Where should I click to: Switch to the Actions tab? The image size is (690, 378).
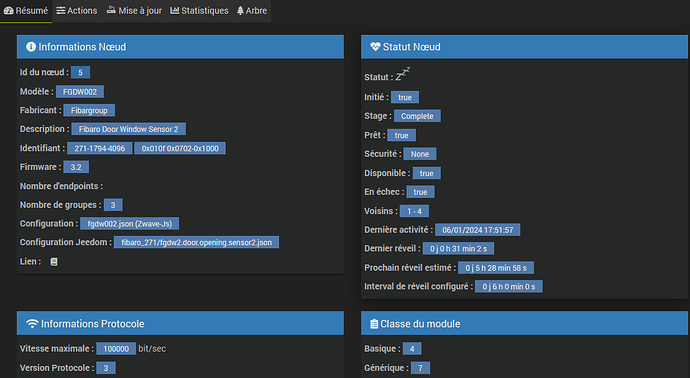(77, 11)
